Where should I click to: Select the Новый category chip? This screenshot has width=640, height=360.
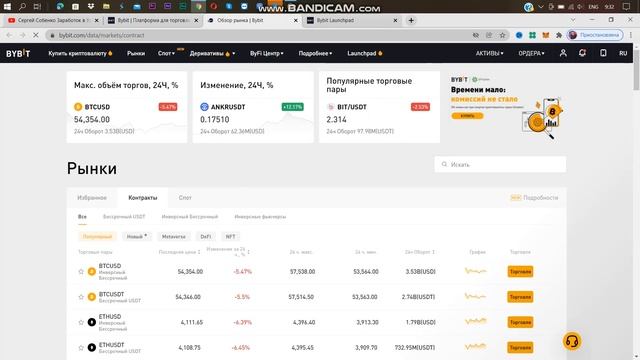pyautogui.click(x=137, y=236)
